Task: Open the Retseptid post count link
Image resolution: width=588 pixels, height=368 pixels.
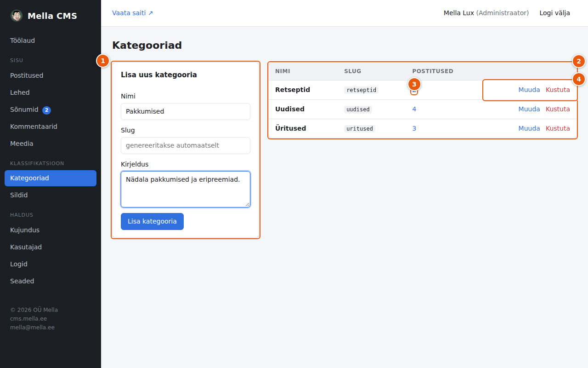Action: [414, 91]
